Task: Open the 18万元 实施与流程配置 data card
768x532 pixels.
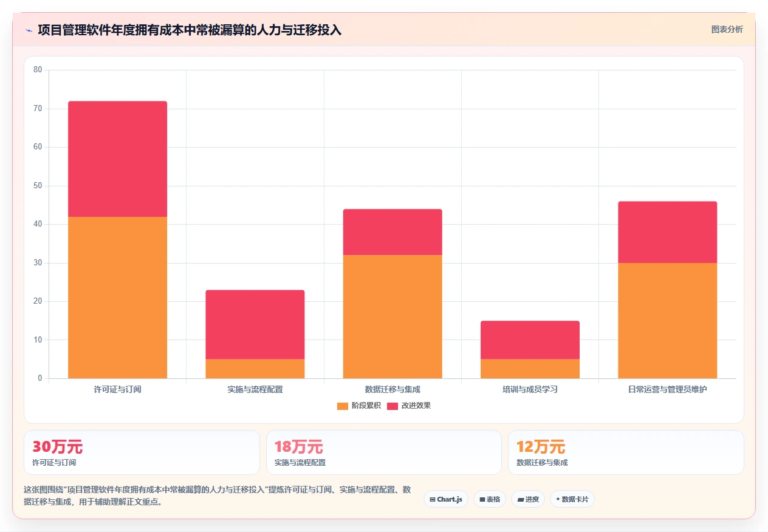Action: click(384, 452)
